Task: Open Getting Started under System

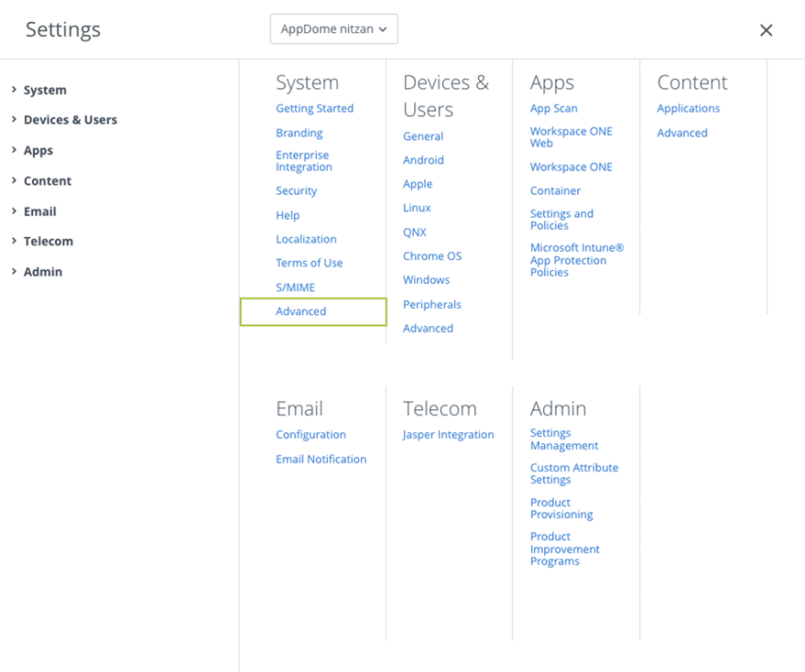Action: (x=313, y=108)
